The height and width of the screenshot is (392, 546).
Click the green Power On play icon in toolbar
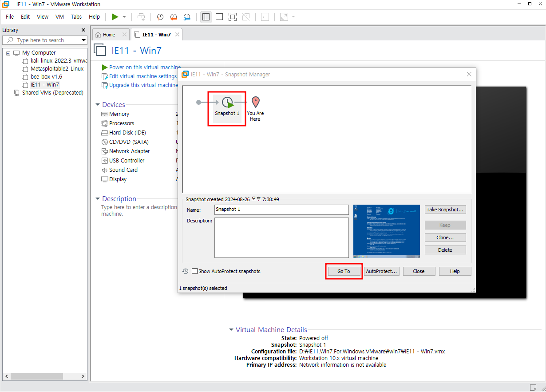(x=115, y=17)
